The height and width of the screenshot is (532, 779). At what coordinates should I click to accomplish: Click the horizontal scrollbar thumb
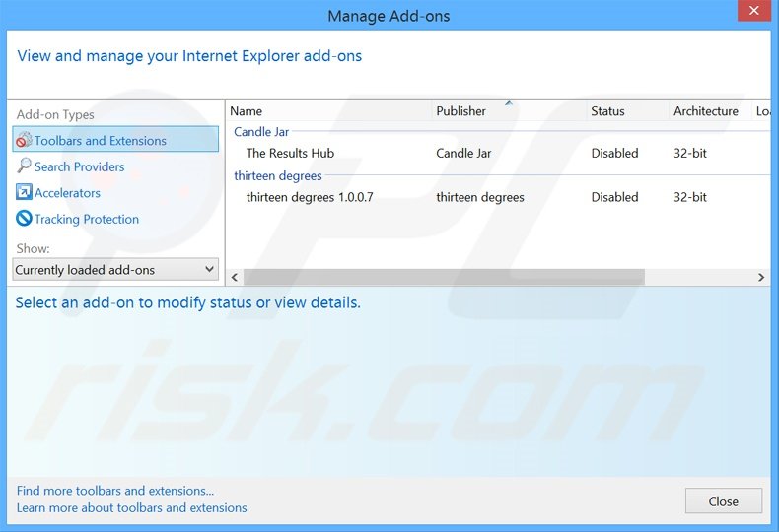(x=444, y=278)
